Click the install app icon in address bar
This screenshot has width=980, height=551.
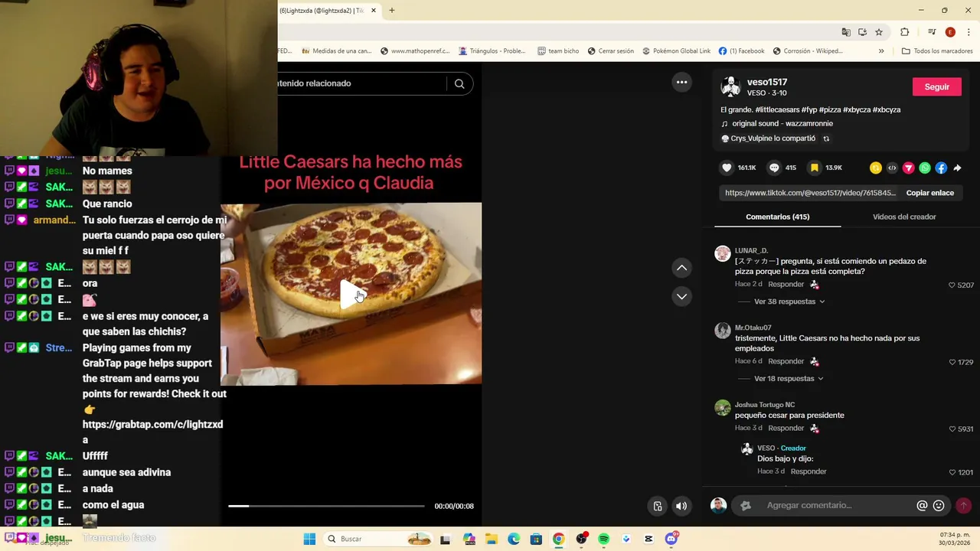point(862,32)
